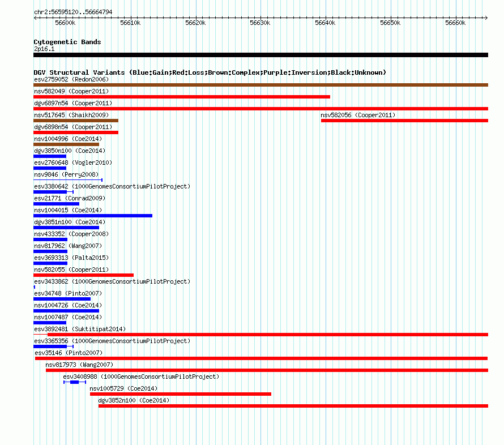Open variant nsv582055 (Cooper2011)
504x445 pixels.
click(x=71, y=269)
